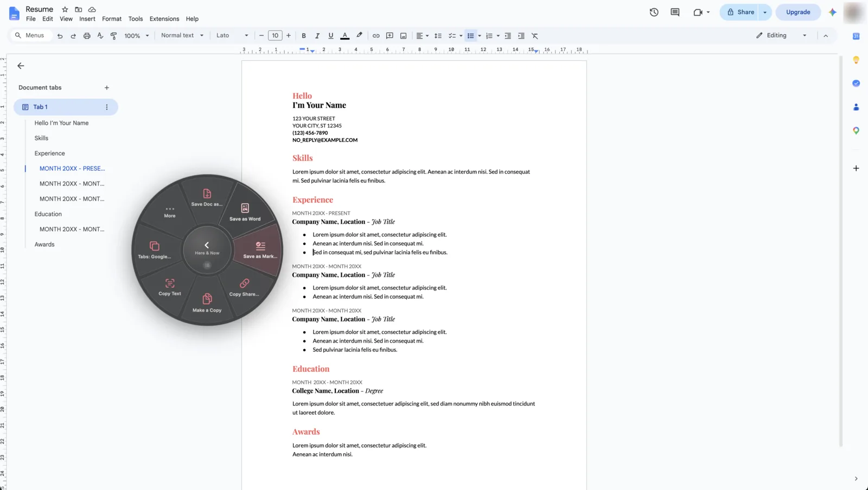Click the Share button

pyautogui.click(x=741, y=12)
